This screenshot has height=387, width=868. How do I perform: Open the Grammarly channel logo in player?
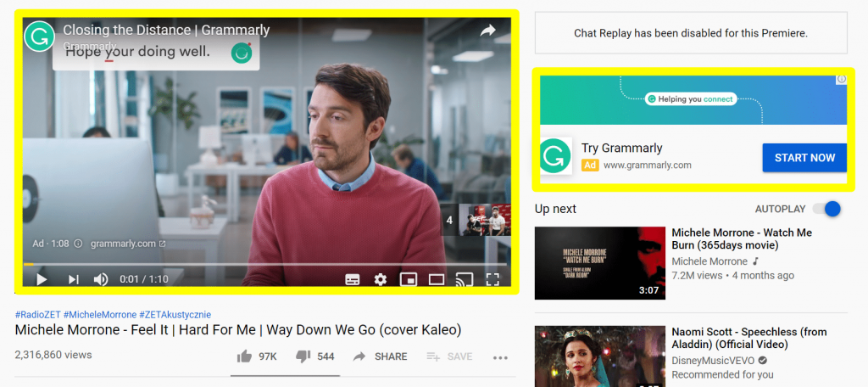pyautogui.click(x=39, y=36)
